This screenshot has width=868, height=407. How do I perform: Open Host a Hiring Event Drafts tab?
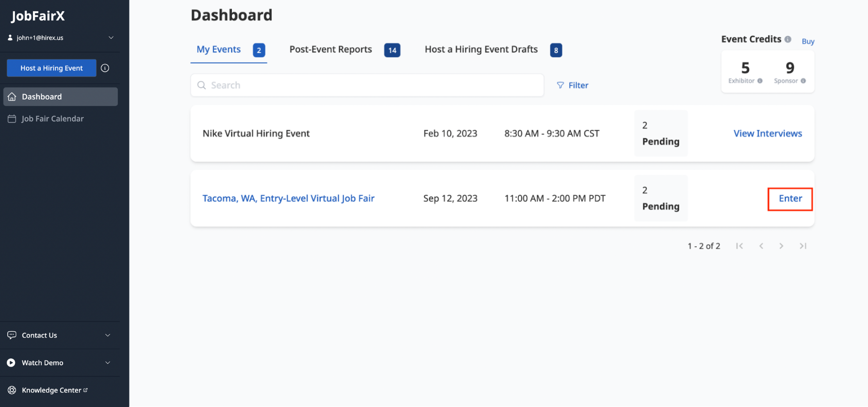tap(481, 49)
